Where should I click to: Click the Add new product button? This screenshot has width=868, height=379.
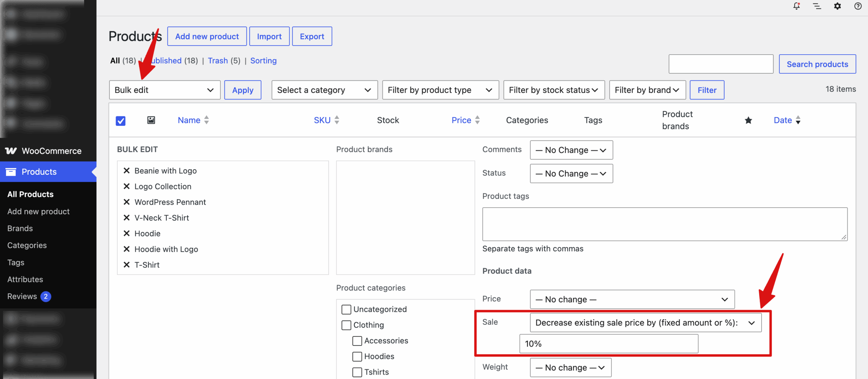pyautogui.click(x=207, y=36)
